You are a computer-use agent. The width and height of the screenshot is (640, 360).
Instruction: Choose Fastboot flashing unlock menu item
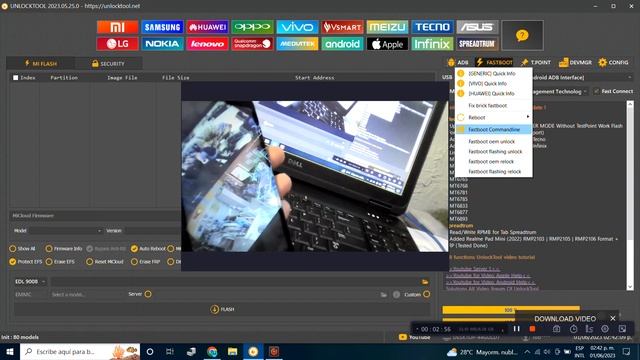[x=493, y=151]
